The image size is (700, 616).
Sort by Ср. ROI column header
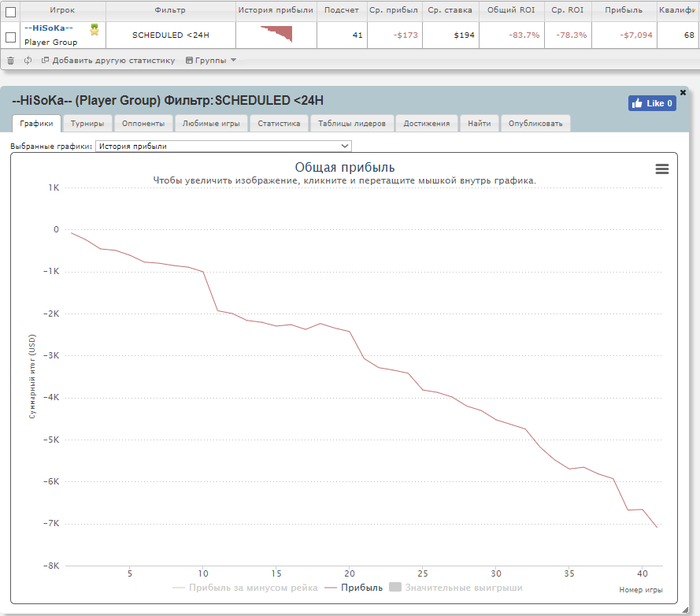(567, 10)
